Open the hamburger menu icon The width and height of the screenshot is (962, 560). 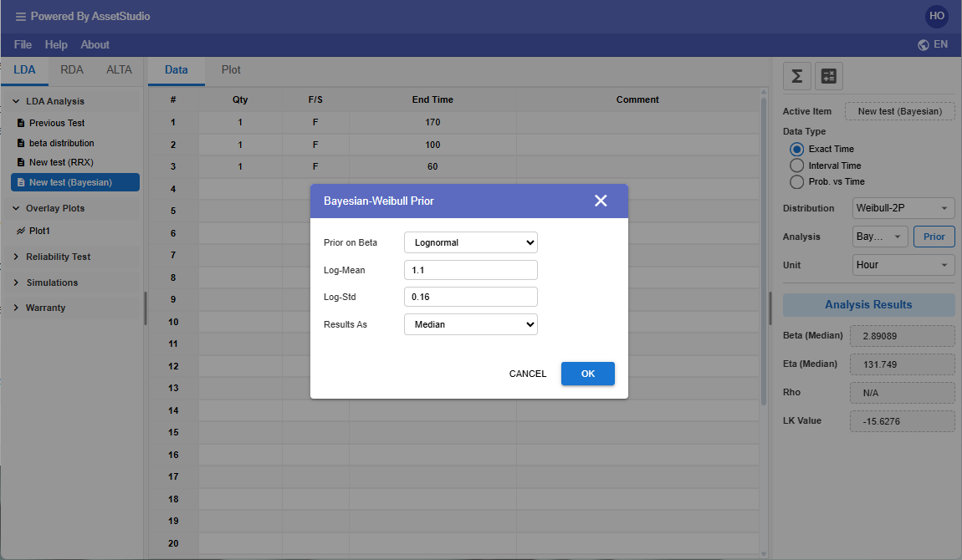click(20, 17)
